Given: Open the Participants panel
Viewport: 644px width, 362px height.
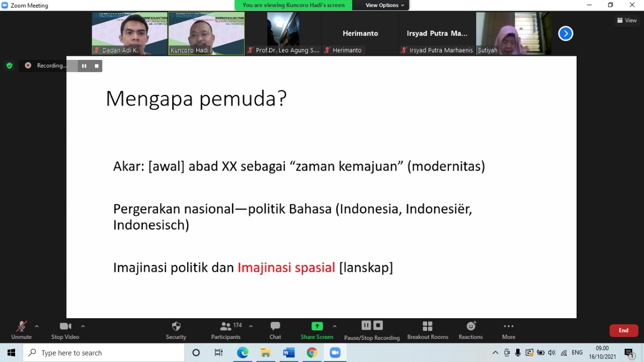Looking at the screenshot, I should tap(226, 330).
